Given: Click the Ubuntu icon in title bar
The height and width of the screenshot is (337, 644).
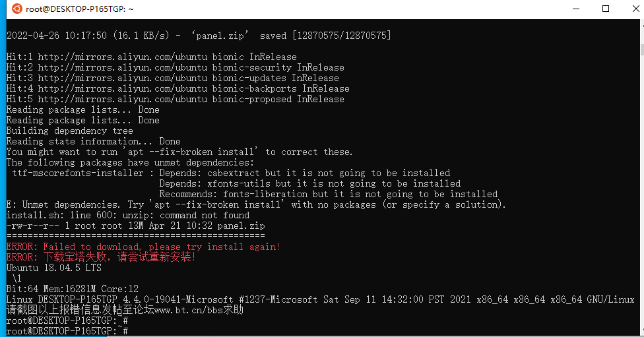Looking at the screenshot, I should 17,9.
